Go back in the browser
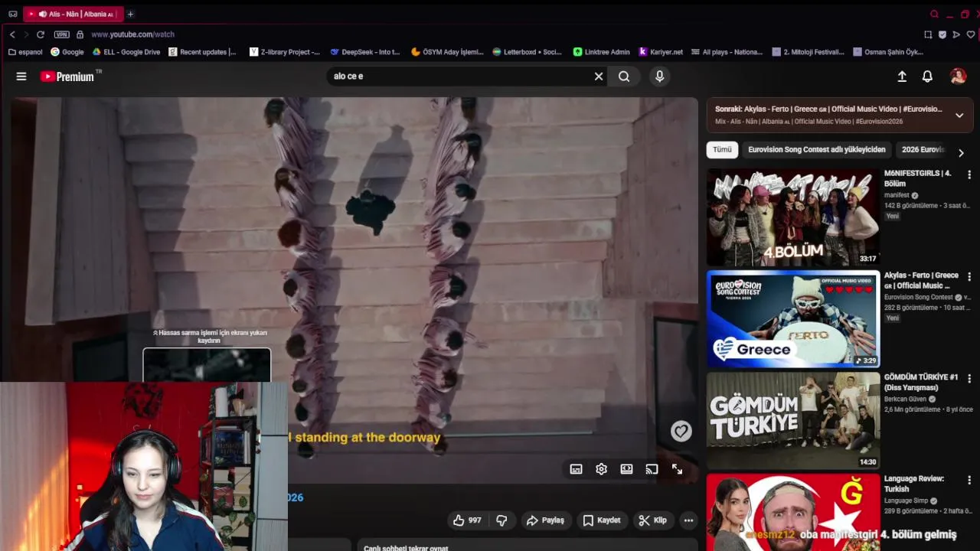The width and height of the screenshot is (980, 551). pos(12,34)
